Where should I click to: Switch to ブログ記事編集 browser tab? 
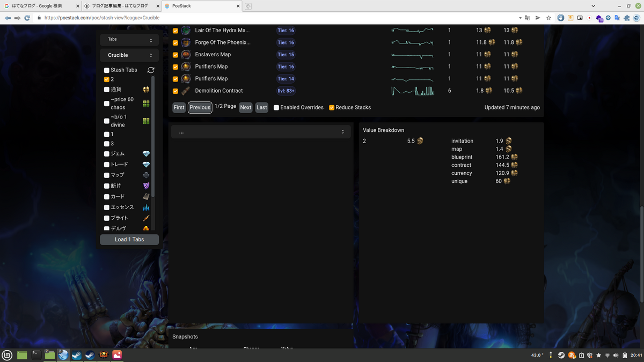tap(121, 6)
